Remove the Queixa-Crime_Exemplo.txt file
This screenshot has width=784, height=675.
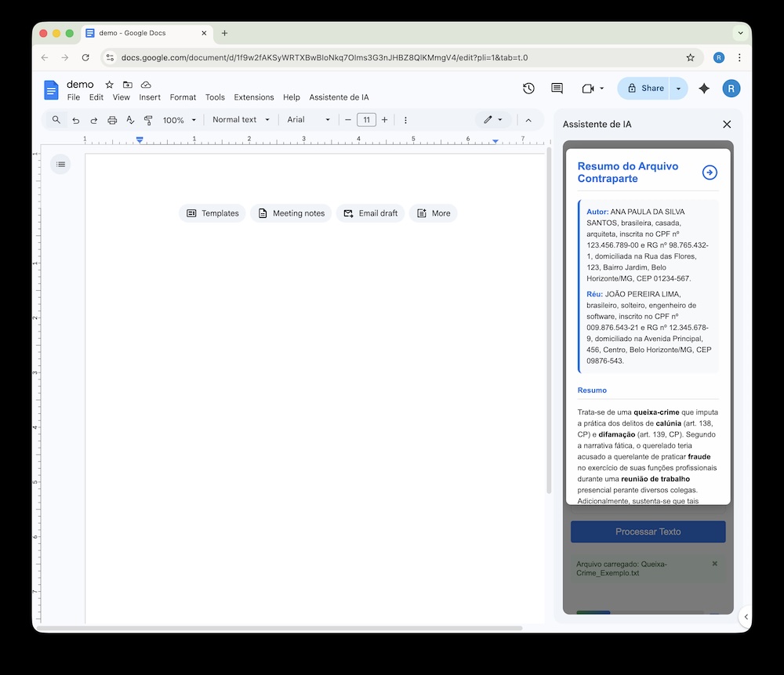(714, 563)
